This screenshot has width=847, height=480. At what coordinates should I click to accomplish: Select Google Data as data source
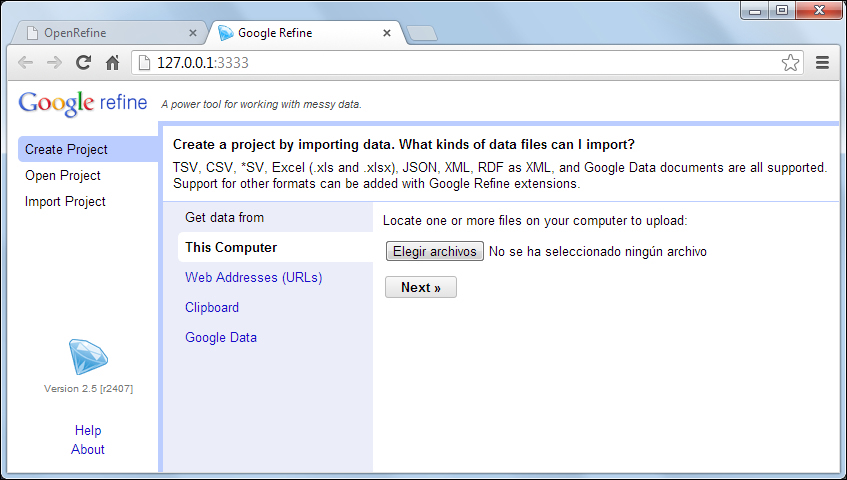click(x=220, y=337)
